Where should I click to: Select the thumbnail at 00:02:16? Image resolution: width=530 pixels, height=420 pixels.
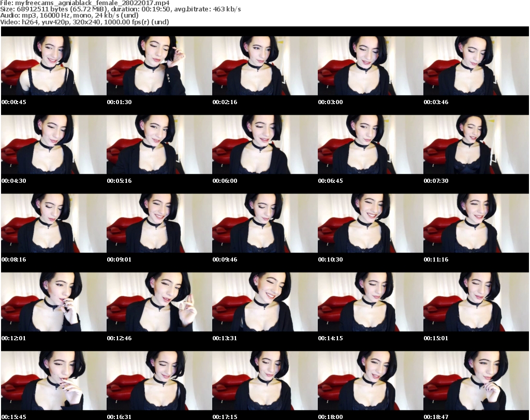pyautogui.click(x=265, y=66)
